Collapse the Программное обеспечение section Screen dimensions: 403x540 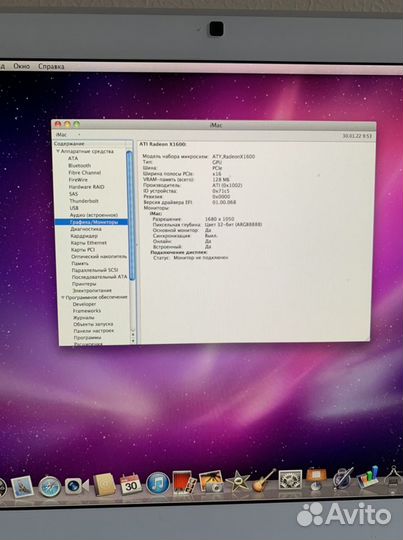pos(63,297)
